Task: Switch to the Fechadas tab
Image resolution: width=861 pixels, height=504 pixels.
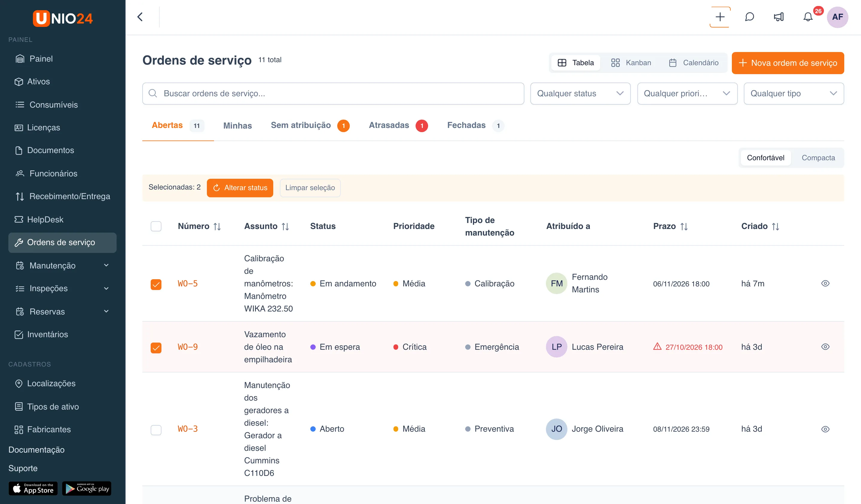Action: 475,125
